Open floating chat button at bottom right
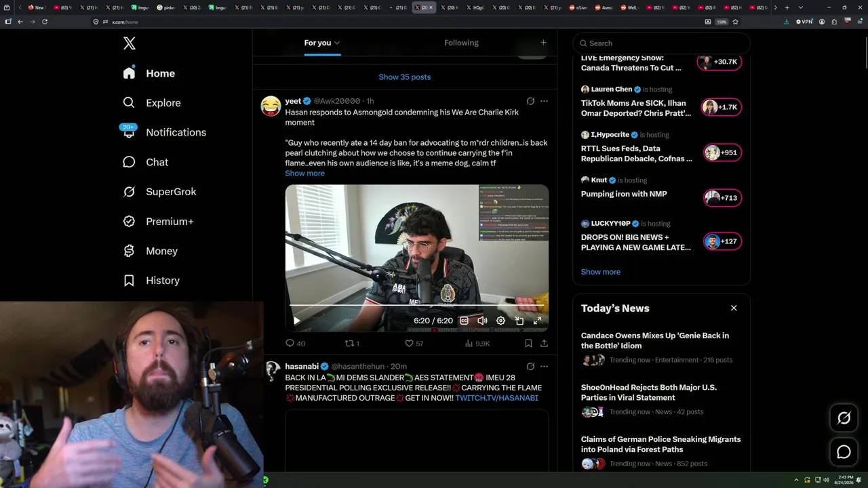Screen dimensions: 868x488 844,452
